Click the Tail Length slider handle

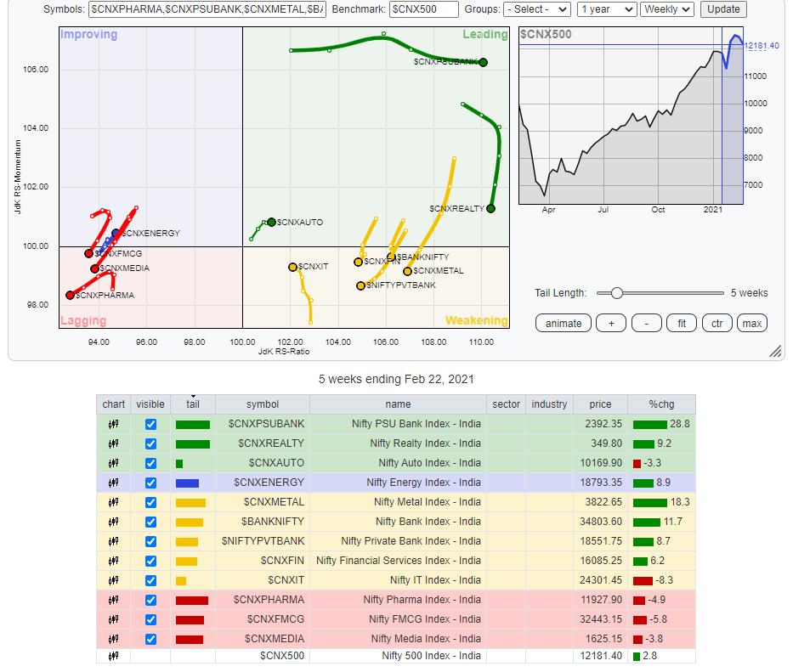pyautogui.click(x=616, y=293)
